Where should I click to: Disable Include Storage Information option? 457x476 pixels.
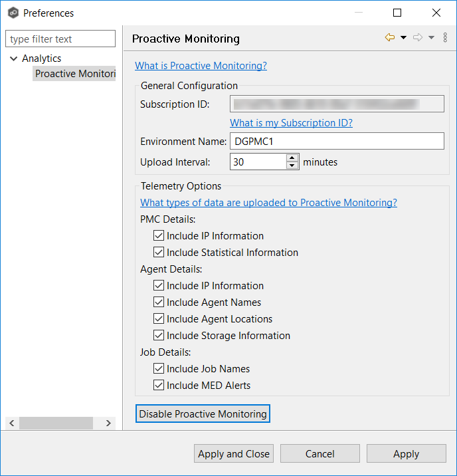click(159, 336)
